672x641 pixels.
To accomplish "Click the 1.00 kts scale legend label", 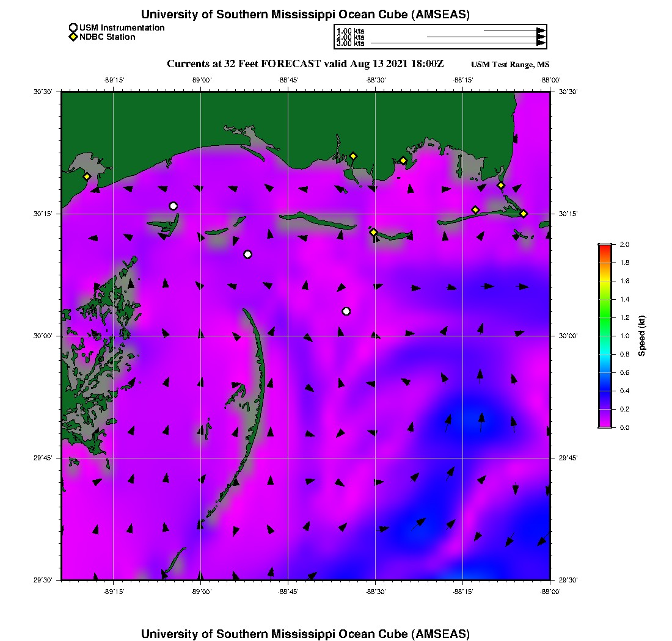I will click(350, 31).
